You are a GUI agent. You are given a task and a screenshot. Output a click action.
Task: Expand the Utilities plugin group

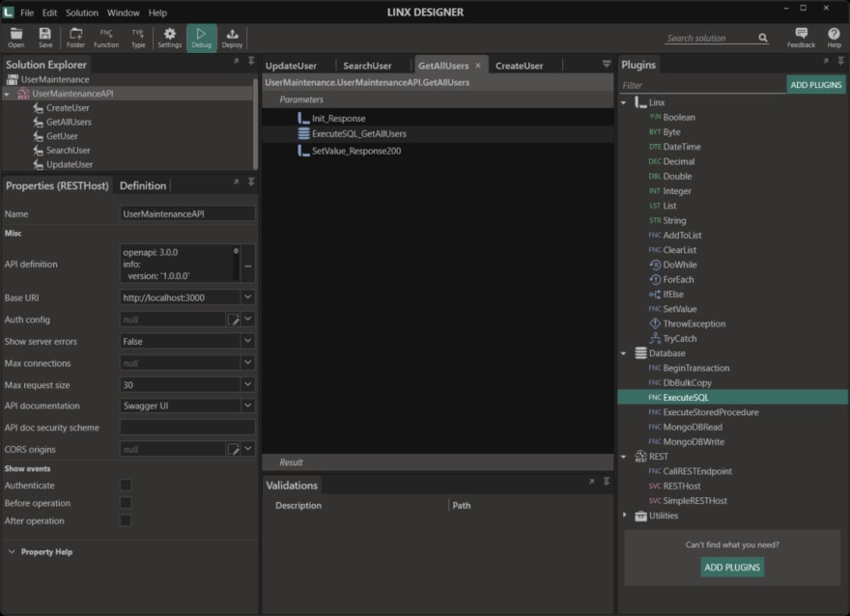coord(624,516)
